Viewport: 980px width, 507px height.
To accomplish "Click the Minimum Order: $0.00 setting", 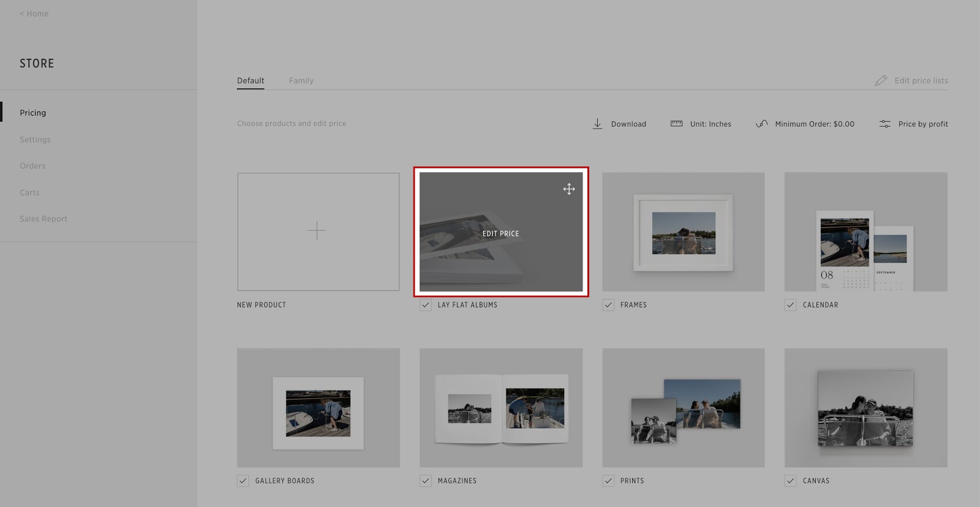I will pyautogui.click(x=815, y=124).
